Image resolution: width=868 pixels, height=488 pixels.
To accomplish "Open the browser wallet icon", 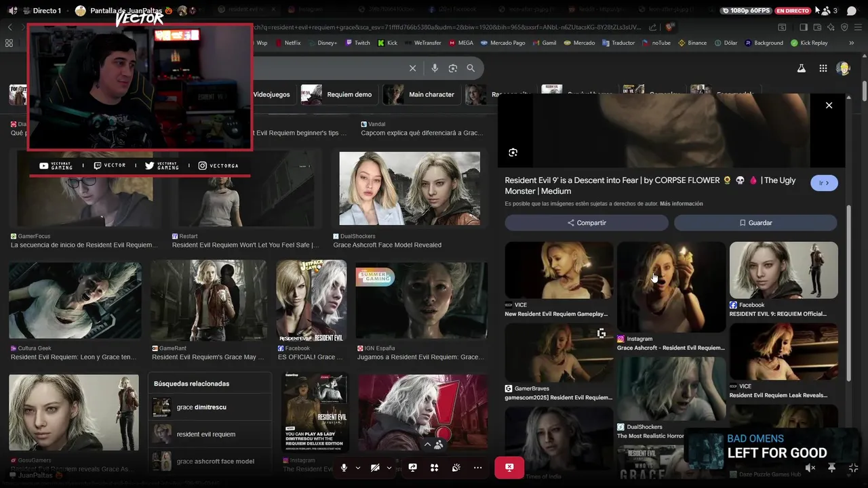I will (817, 27).
